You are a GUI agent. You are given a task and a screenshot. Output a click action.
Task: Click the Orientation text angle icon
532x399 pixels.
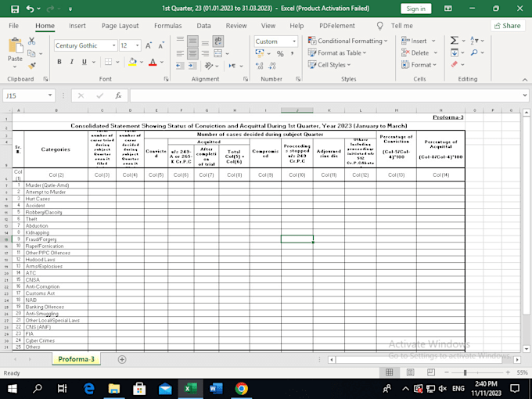209,66
